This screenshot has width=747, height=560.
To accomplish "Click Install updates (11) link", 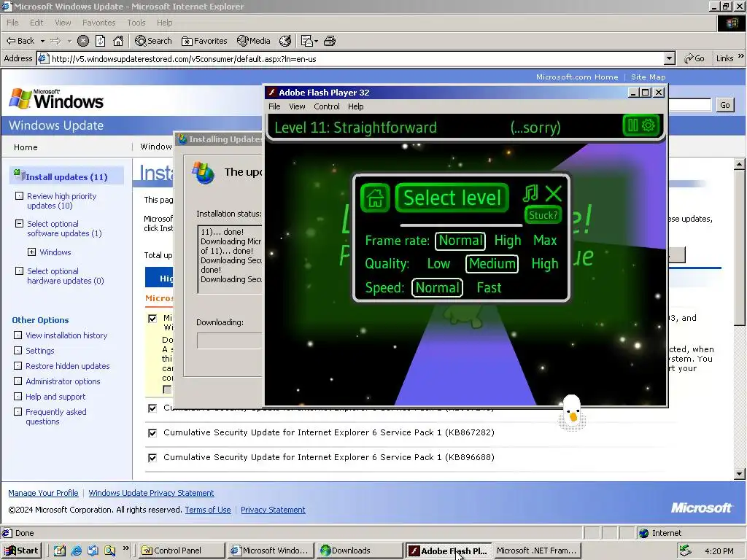I will tap(66, 177).
